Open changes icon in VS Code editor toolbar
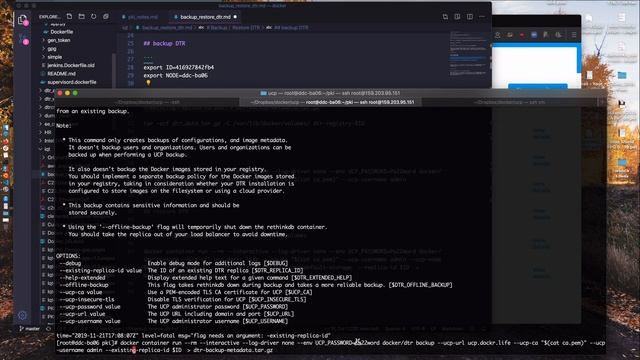 pos(445,17)
